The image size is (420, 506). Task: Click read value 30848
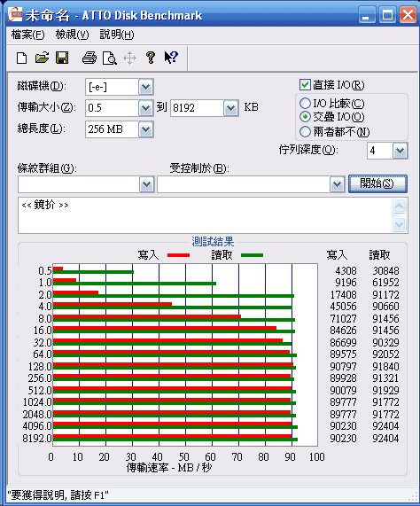pyautogui.click(x=385, y=270)
